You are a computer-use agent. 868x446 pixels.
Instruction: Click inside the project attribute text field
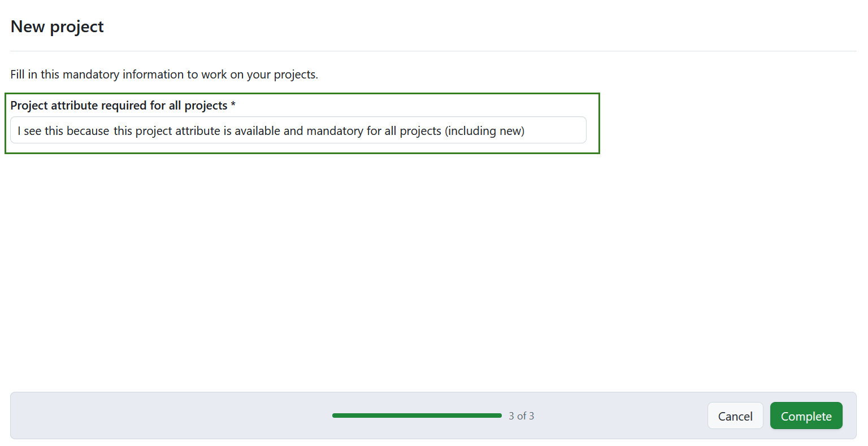pyautogui.click(x=298, y=130)
